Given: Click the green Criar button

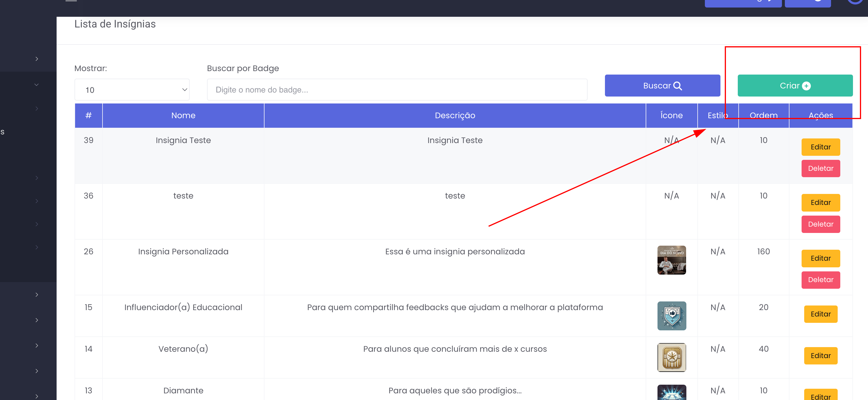Looking at the screenshot, I should pyautogui.click(x=795, y=86).
